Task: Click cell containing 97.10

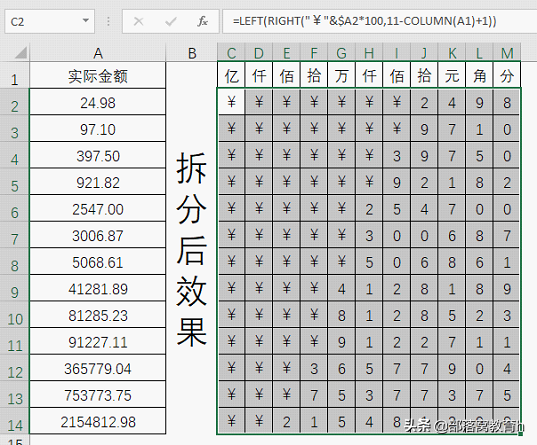Action: click(x=98, y=129)
